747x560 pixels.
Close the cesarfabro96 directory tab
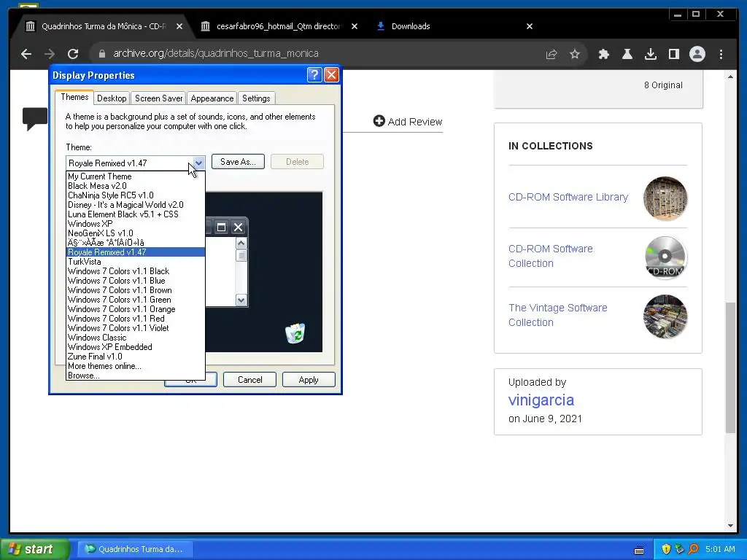coord(355,26)
